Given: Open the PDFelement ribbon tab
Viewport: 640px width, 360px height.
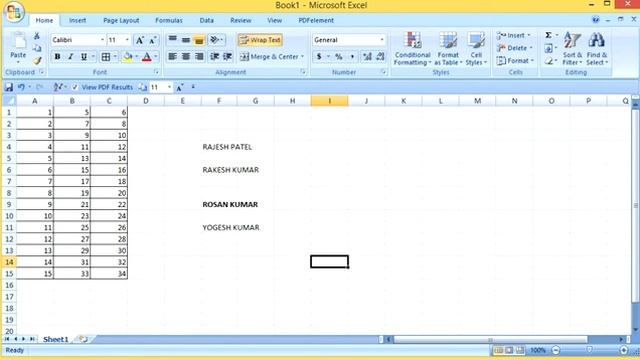Looking at the screenshot, I should tap(316, 20).
